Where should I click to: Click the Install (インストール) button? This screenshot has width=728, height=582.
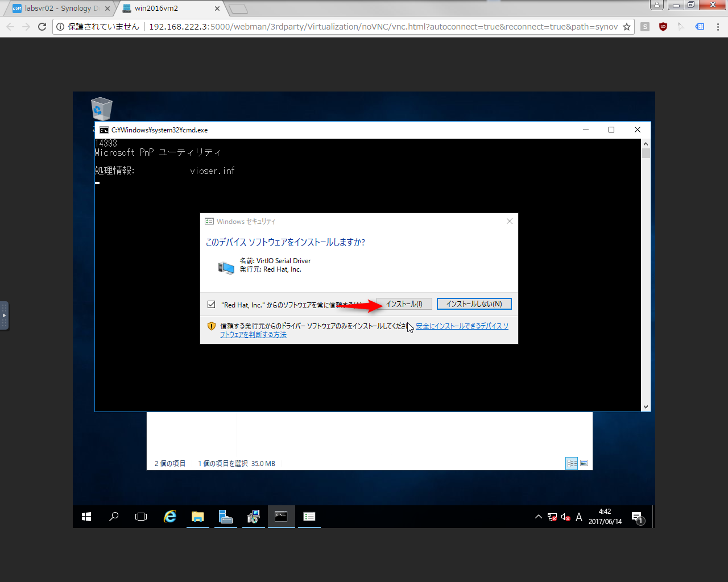(x=404, y=304)
